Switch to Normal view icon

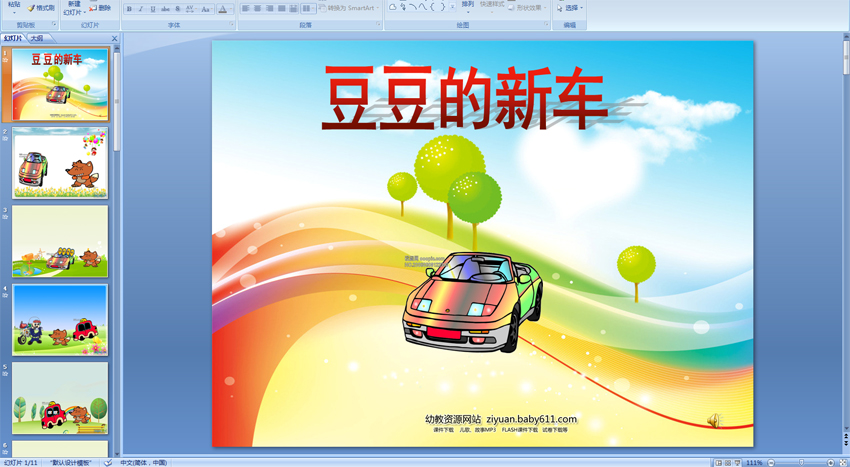[x=719, y=463]
